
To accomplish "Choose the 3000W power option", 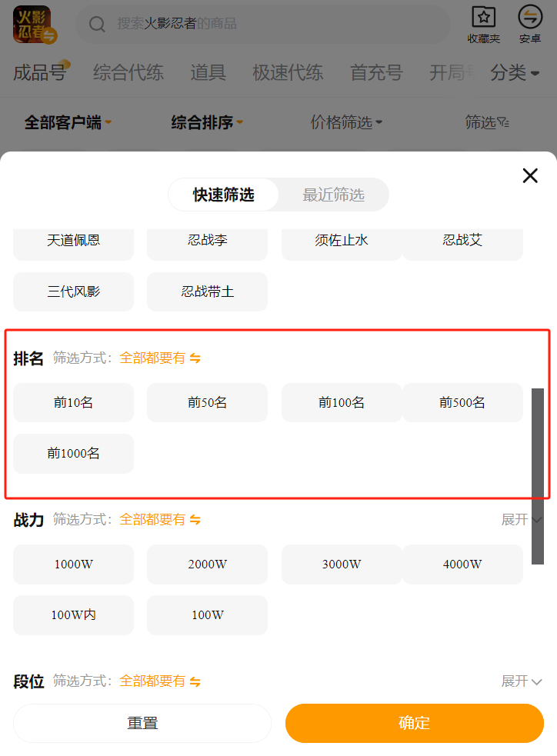I will tap(341, 564).
